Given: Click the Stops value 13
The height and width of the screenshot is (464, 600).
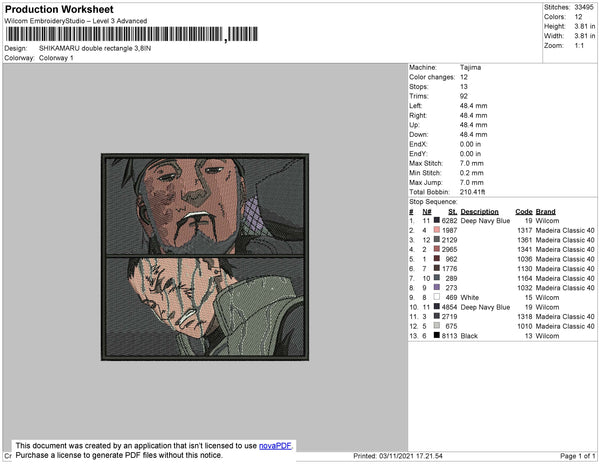Looking at the screenshot, I should click(463, 87).
